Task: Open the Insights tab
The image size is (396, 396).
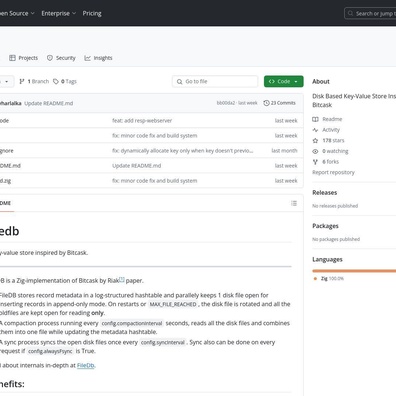Action: (x=98, y=58)
